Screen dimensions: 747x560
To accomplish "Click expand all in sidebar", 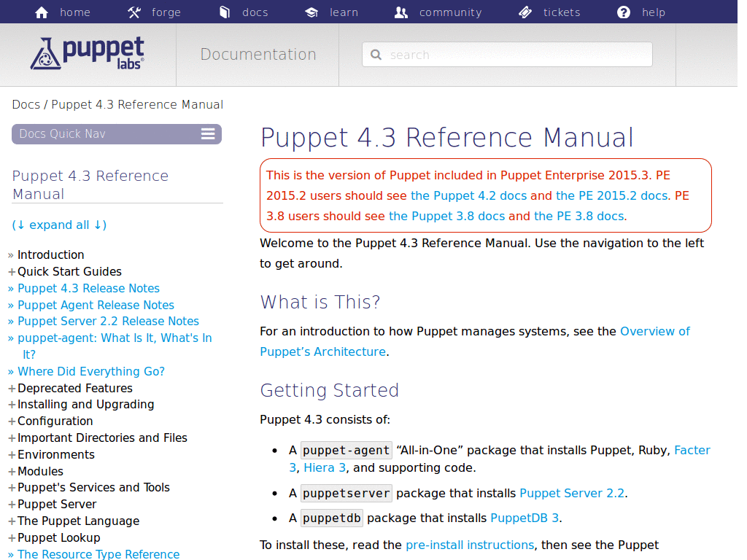I will click(59, 225).
